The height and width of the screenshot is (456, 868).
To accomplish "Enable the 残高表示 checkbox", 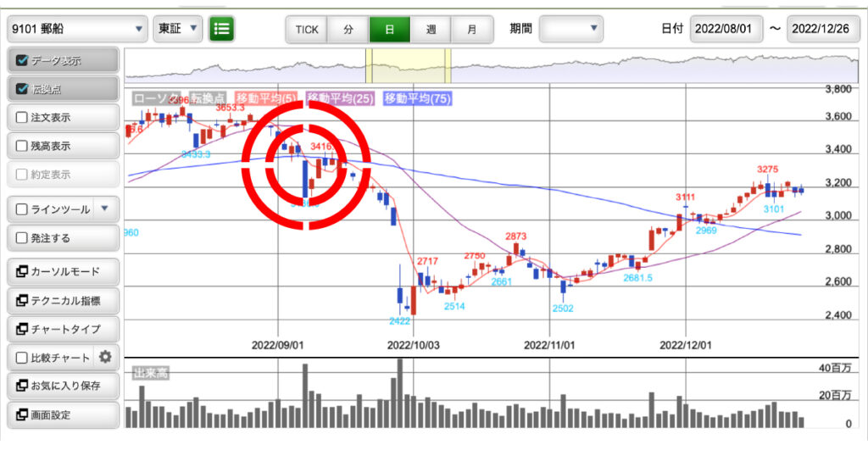I will pyautogui.click(x=21, y=146).
